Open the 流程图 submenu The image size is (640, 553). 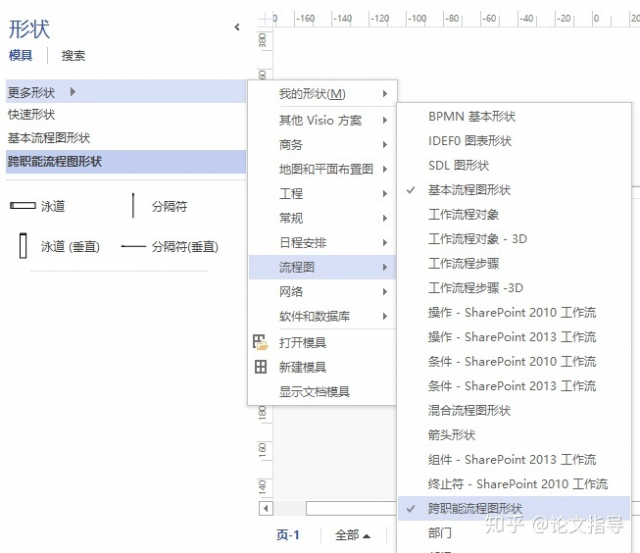pos(322,267)
